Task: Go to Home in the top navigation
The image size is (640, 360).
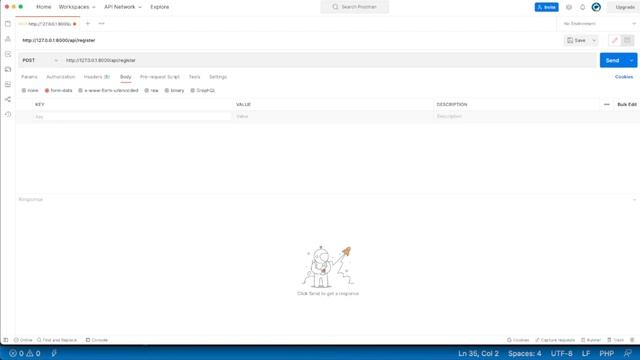Action: click(x=44, y=7)
